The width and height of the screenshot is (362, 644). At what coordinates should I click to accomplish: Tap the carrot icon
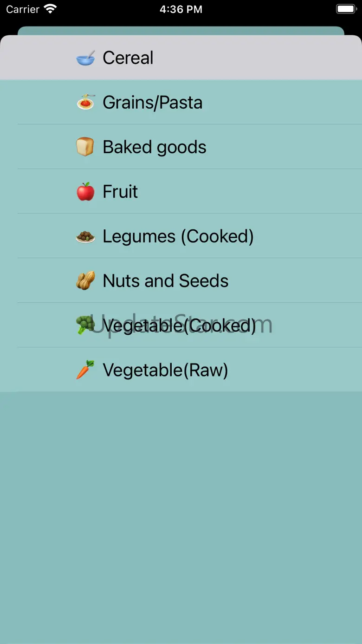click(85, 370)
